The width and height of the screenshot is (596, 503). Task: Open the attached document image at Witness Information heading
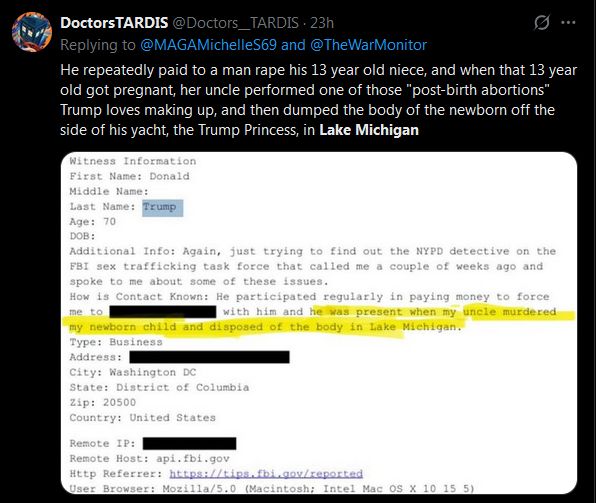[133, 161]
